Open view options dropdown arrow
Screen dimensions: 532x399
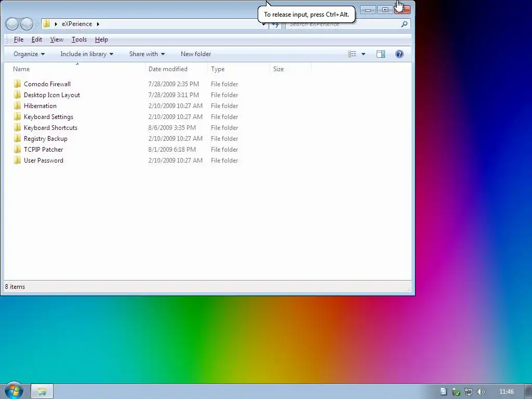coord(363,54)
